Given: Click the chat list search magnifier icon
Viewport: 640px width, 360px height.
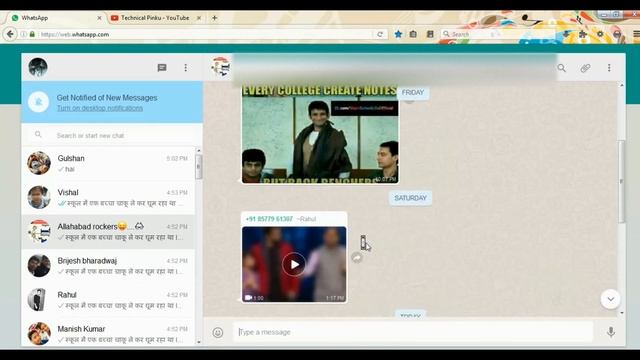Looking at the screenshot, I should pyautogui.click(x=38, y=134).
